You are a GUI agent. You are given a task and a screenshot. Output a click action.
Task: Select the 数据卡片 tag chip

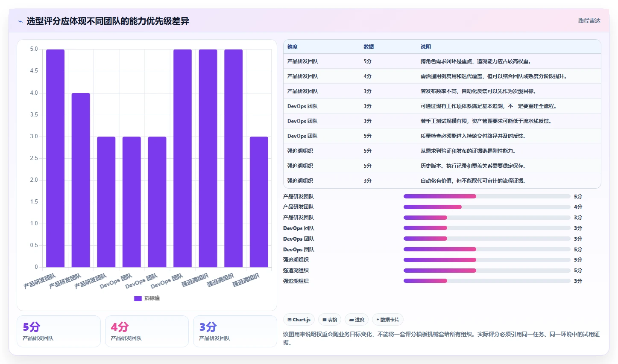pos(388,320)
